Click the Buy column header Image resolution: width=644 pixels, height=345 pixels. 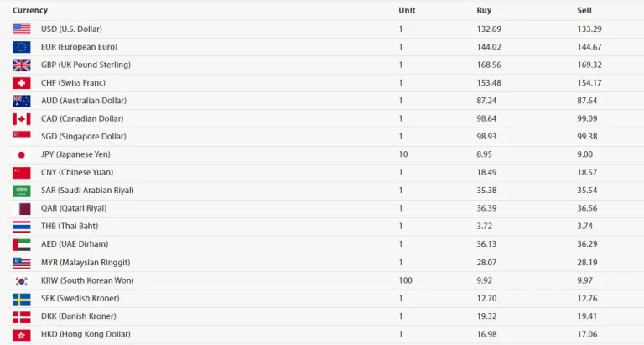(484, 10)
